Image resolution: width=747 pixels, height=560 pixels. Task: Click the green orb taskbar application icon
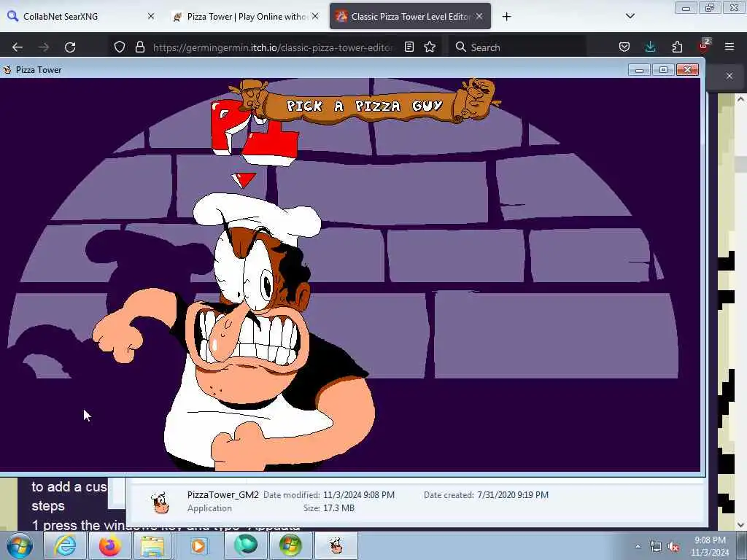pyautogui.click(x=245, y=545)
